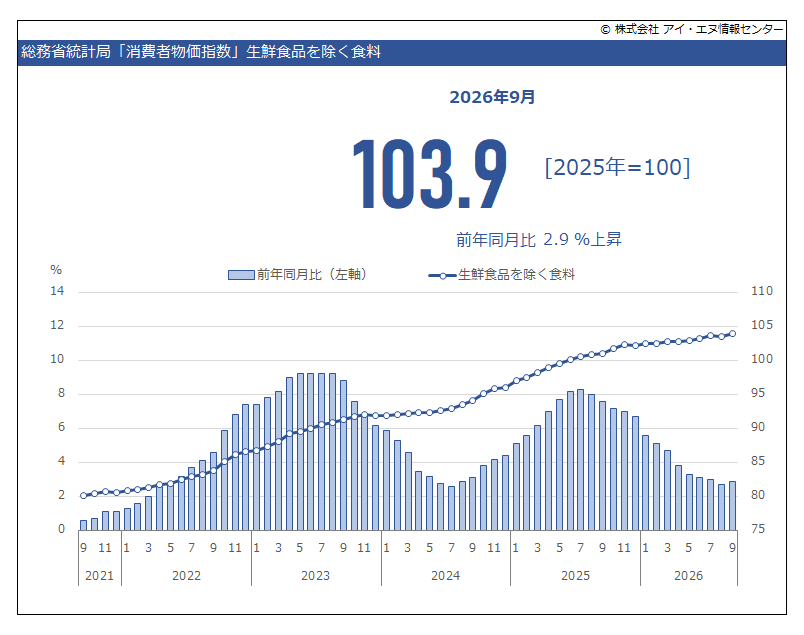Click the left axis value '14'
The height and width of the screenshot is (635, 804).
[57, 291]
